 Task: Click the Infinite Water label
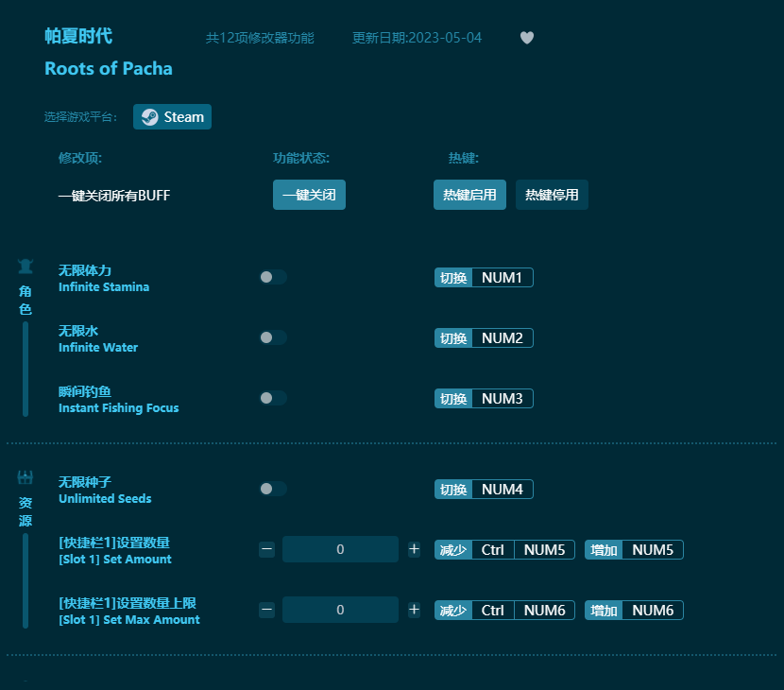tap(98, 348)
